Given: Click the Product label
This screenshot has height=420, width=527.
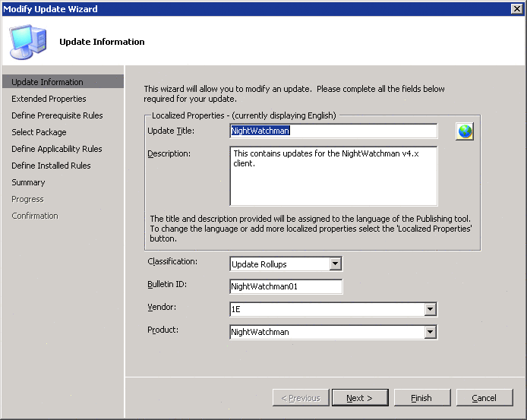Looking at the screenshot, I should pos(163,330).
